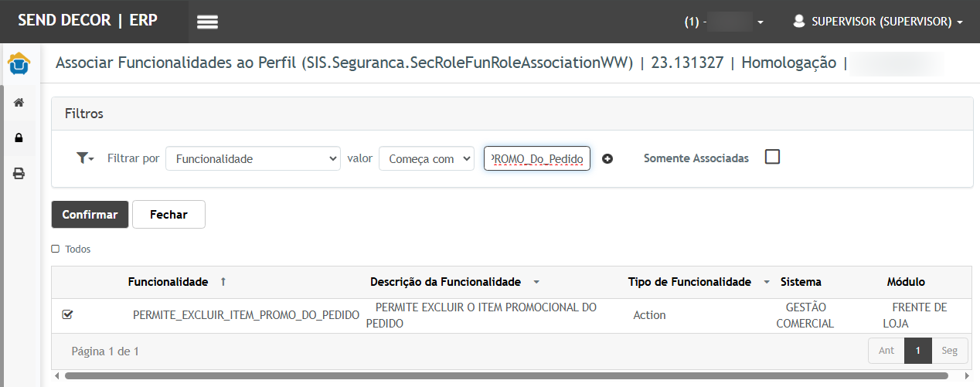Add filter condition with plus icon

(x=607, y=159)
